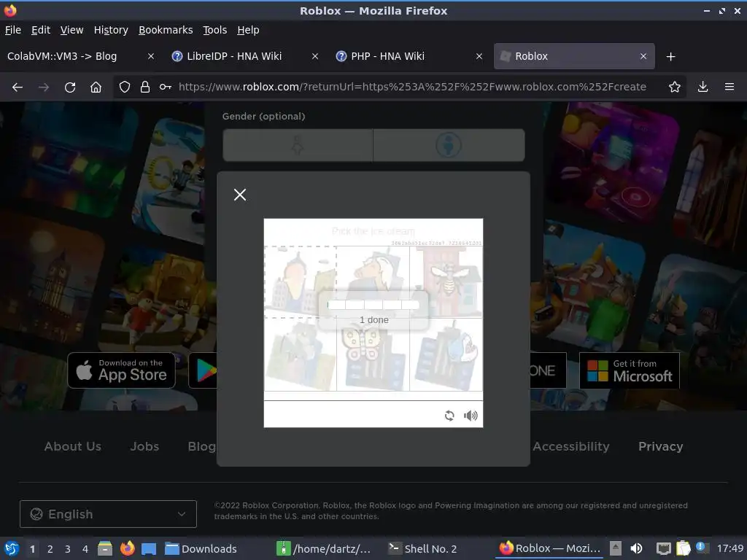Reload the current Roblox page
The width and height of the screenshot is (747, 560).
tap(70, 87)
